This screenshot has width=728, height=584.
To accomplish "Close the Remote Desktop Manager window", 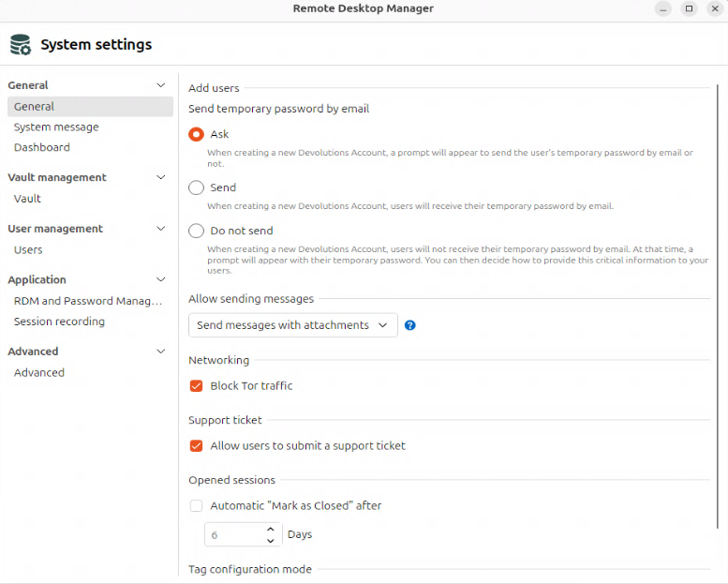I will [715, 8].
